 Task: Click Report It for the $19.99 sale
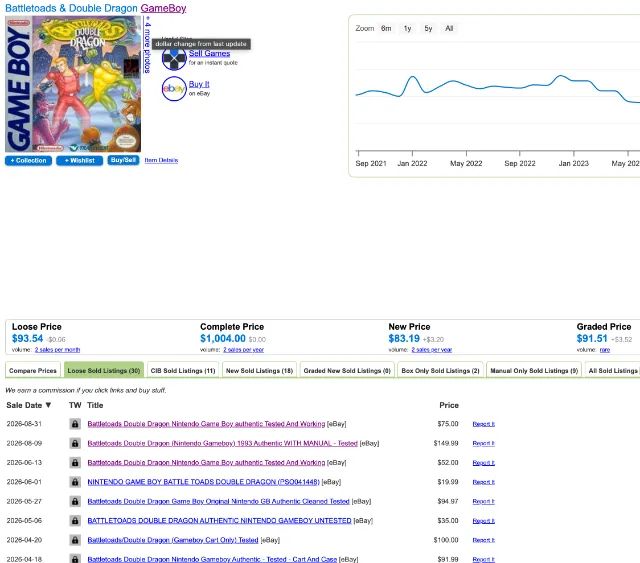(483, 482)
